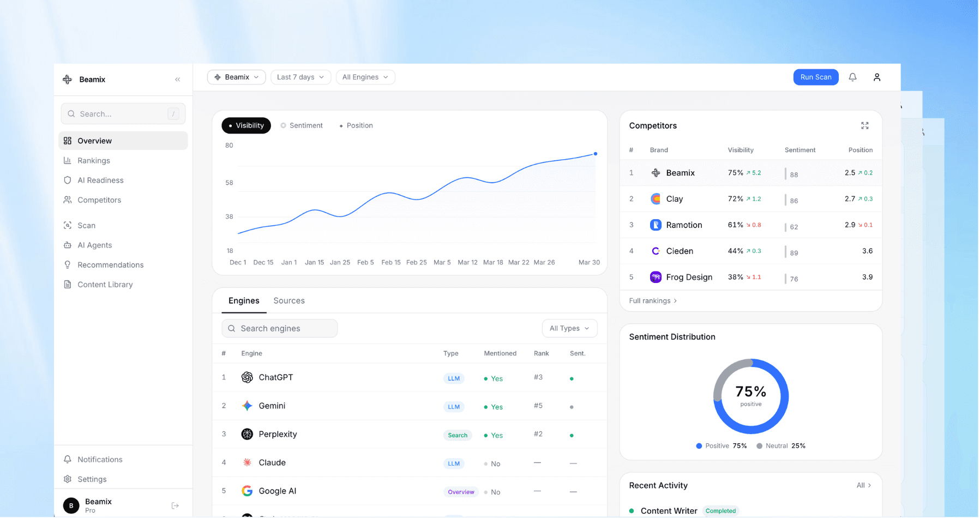Collapse the sidebar with double-chevron icon
980x518 pixels.
tap(178, 80)
